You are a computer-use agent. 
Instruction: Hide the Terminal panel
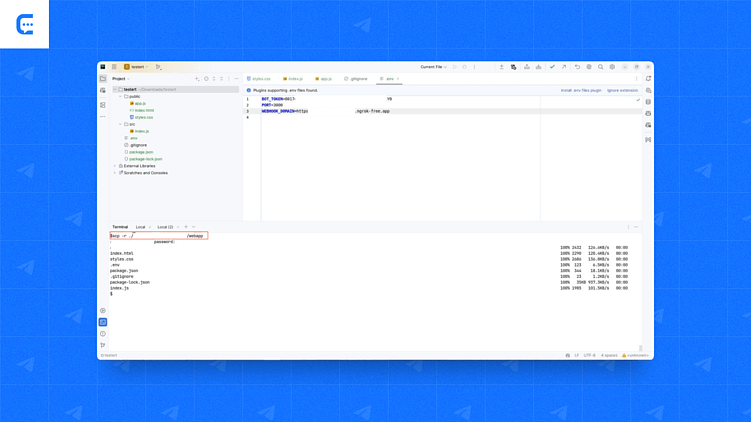(x=636, y=227)
